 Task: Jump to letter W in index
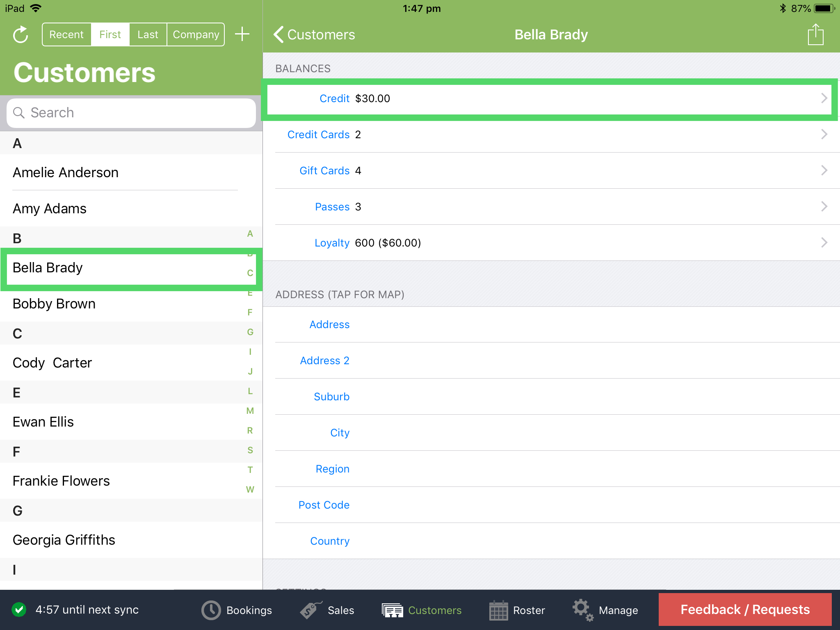(250, 490)
